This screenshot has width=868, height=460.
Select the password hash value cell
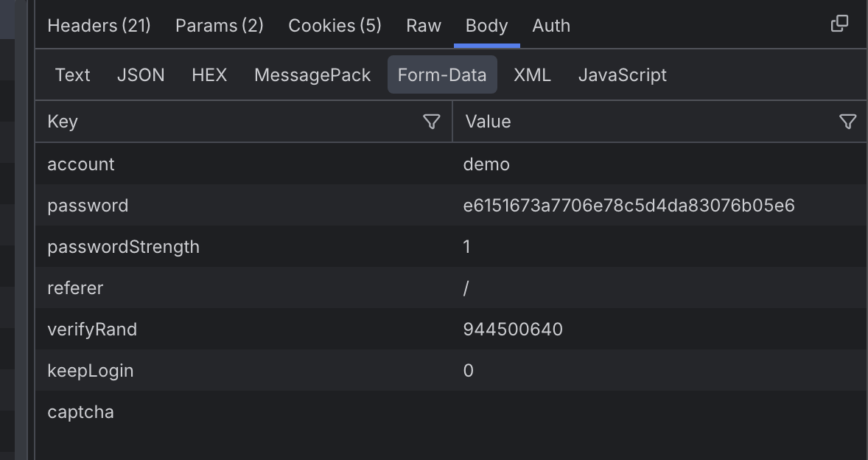click(x=629, y=206)
